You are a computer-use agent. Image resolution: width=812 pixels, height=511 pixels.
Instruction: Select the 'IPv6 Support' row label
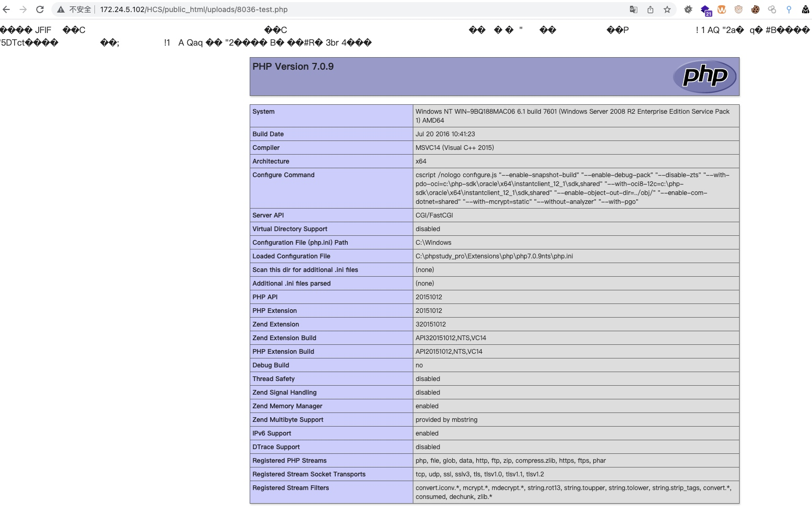pos(272,433)
